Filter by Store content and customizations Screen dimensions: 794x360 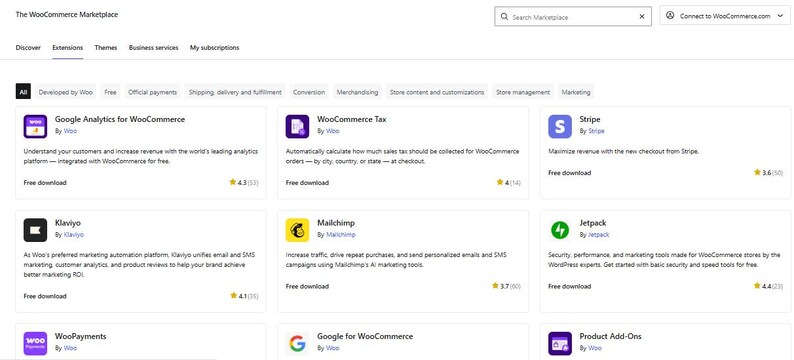(x=437, y=92)
